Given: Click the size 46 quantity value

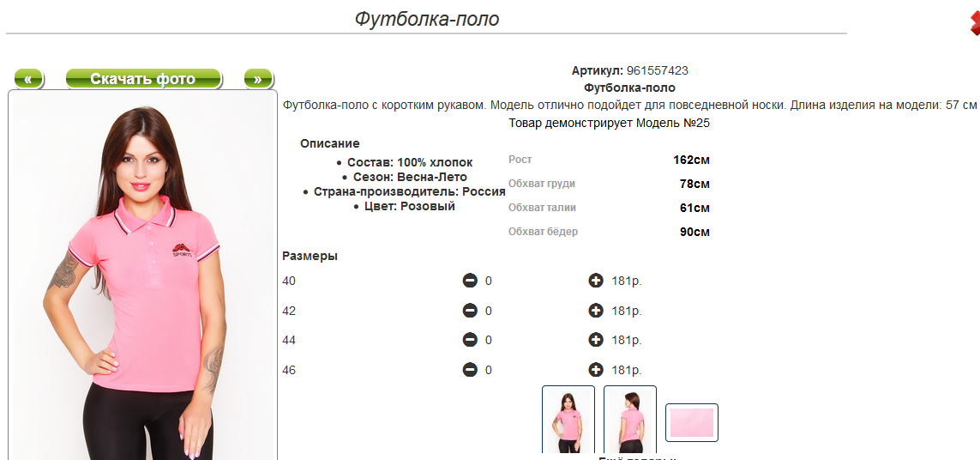Looking at the screenshot, I should 489,371.
